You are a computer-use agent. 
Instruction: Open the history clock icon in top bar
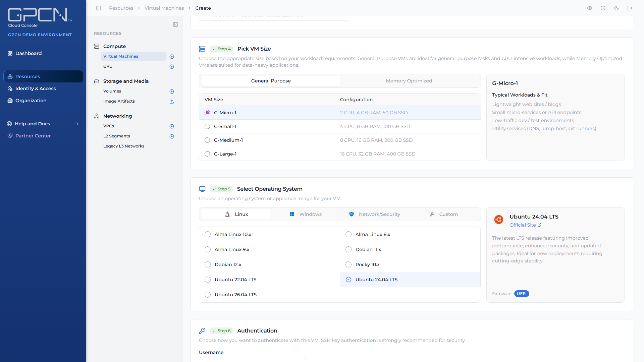[603, 8]
